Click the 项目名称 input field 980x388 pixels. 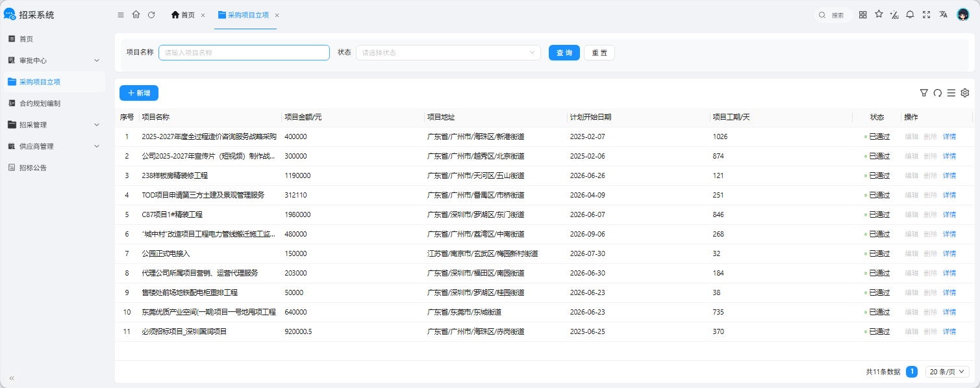(x=244, y=53)
